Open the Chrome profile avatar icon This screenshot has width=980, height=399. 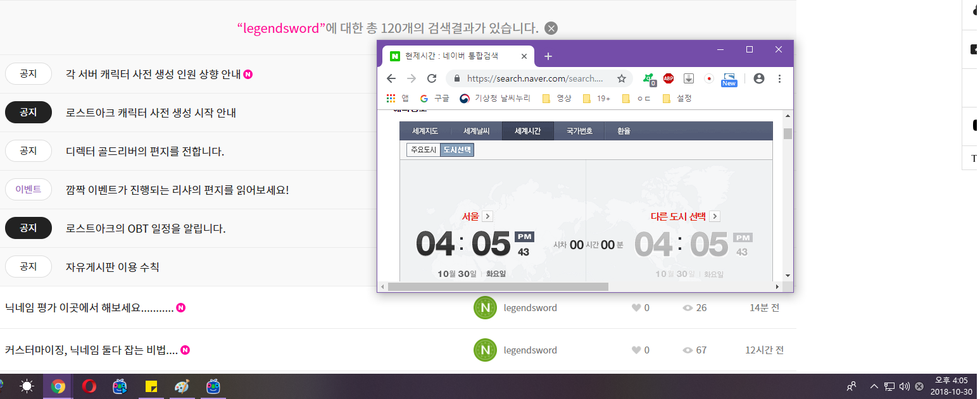click(759, 78)
